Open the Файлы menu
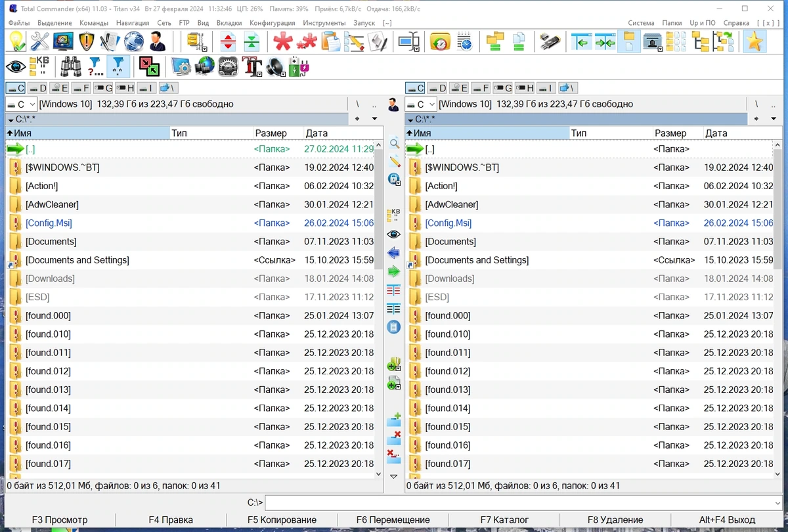788x532 pixels. click(19, 23)
